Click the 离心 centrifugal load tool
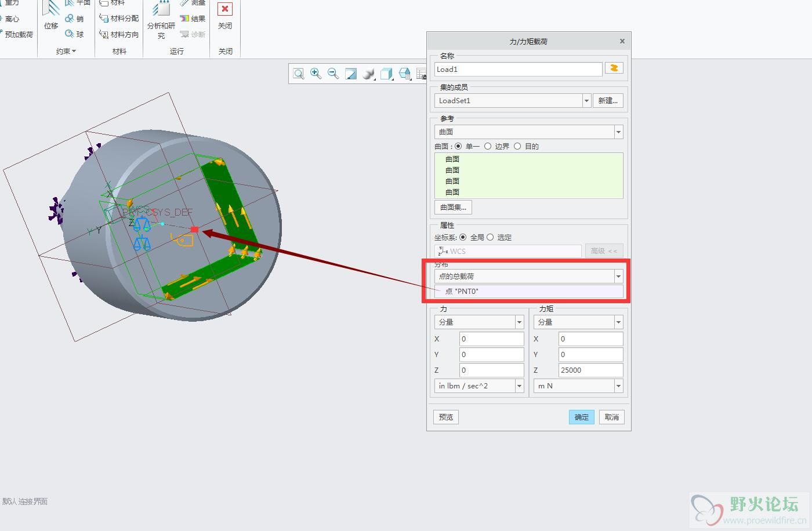 tap(9, 19)
